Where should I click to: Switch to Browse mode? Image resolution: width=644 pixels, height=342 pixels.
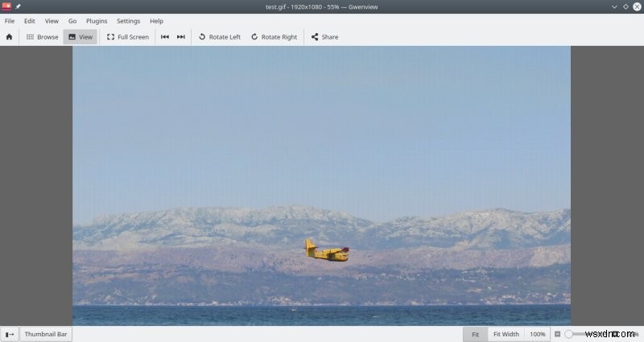pyautogui.click(x=42, y=37)
